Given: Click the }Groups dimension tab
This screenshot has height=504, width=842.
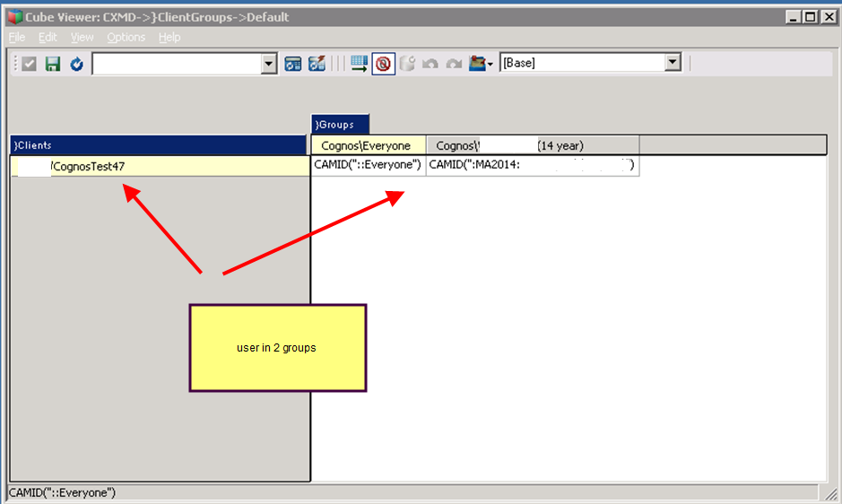Looking at the screenshot, I should [x=339, y=125].
